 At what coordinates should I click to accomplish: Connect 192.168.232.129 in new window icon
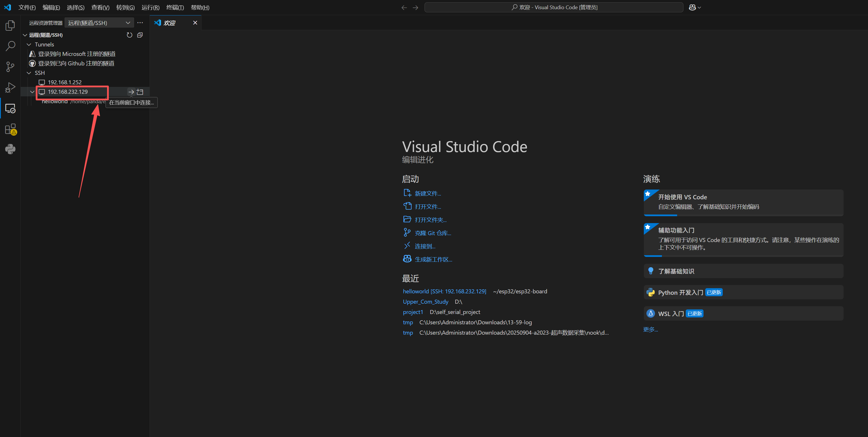140,92
